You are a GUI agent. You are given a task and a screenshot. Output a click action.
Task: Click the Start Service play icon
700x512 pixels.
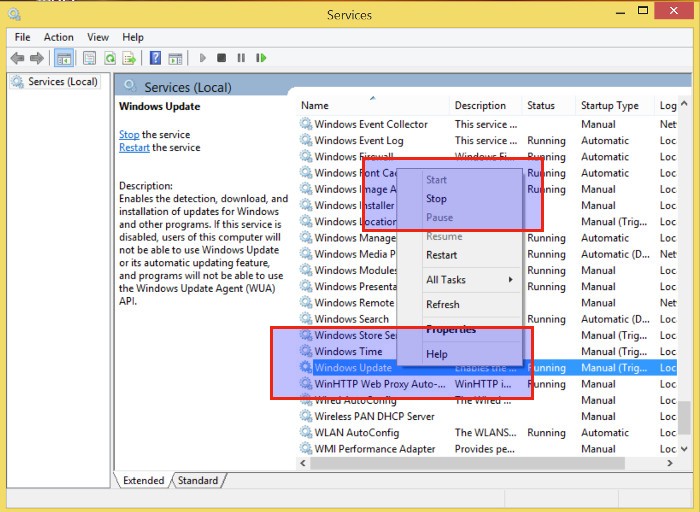(203, 58)
